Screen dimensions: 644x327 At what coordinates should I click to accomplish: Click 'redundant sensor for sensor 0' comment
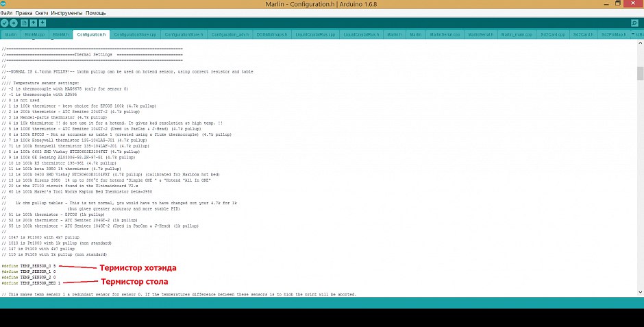[x=179, y=295]
